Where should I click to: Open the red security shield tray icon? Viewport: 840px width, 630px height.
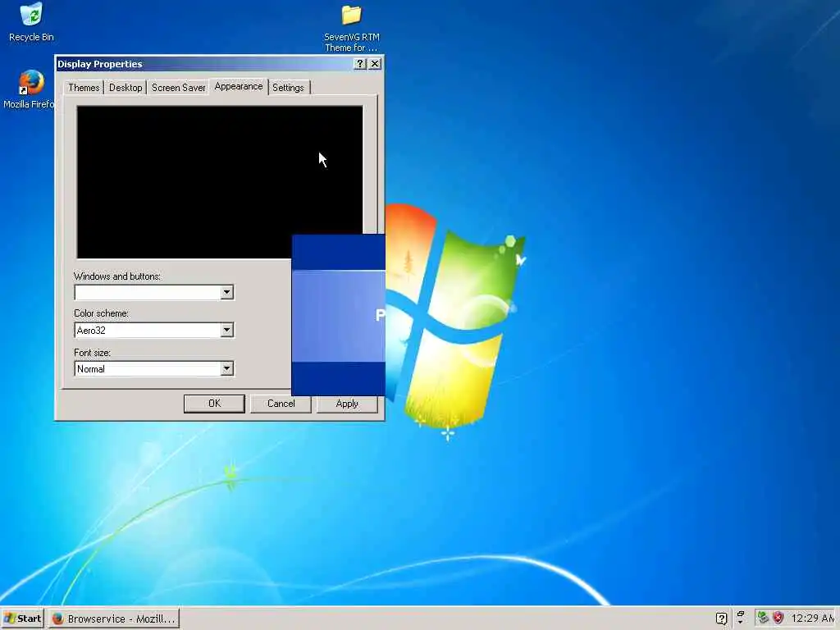[778, 619]
